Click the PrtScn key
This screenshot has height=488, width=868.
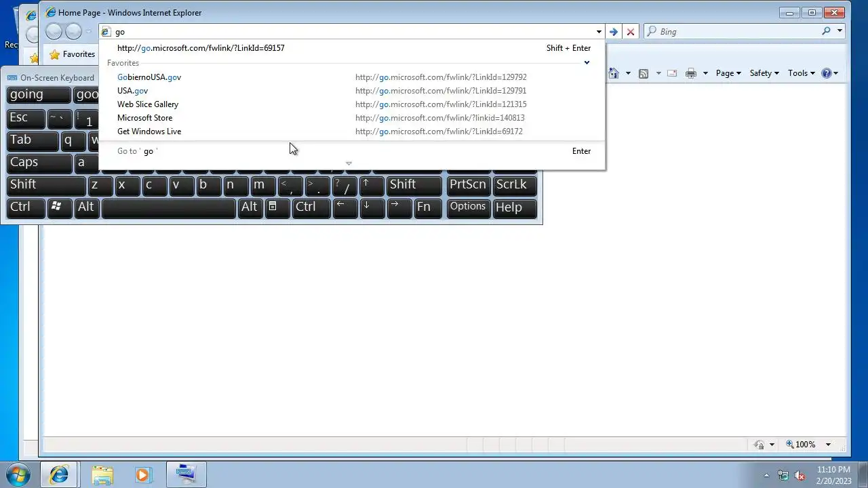[469, 185]
